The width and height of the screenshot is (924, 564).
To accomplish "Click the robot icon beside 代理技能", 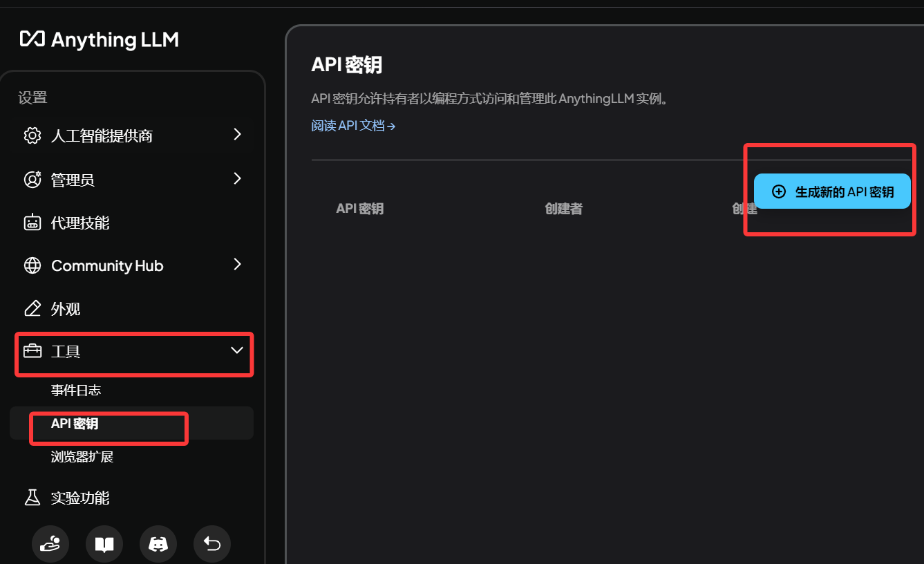I will click(32, 223).
